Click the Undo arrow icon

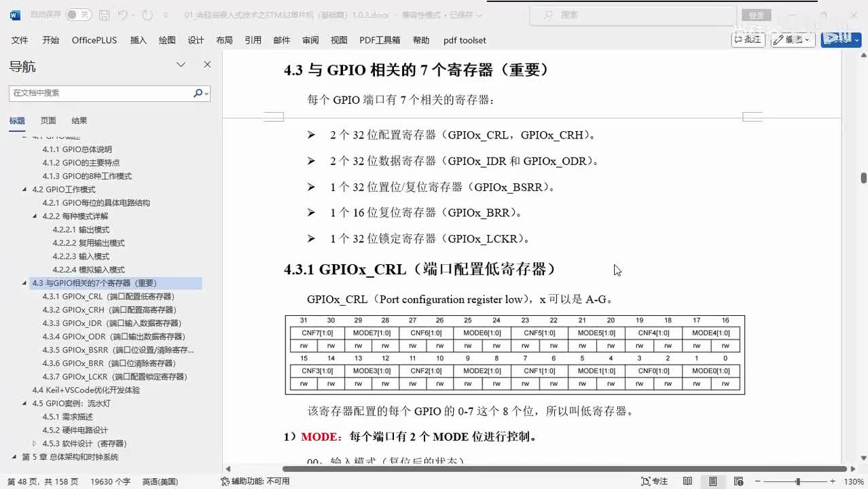(x=122, y=15)
